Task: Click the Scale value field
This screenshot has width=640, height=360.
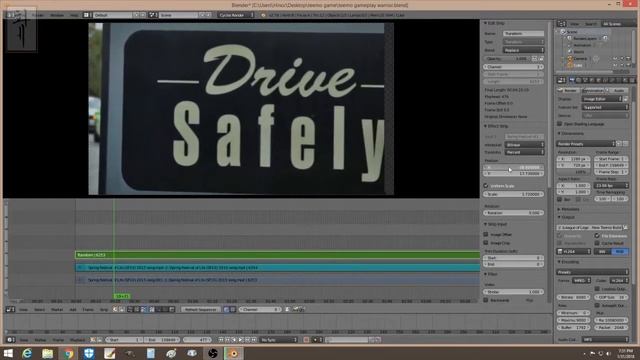Action: pyautogui.click(x=513, y=194)
